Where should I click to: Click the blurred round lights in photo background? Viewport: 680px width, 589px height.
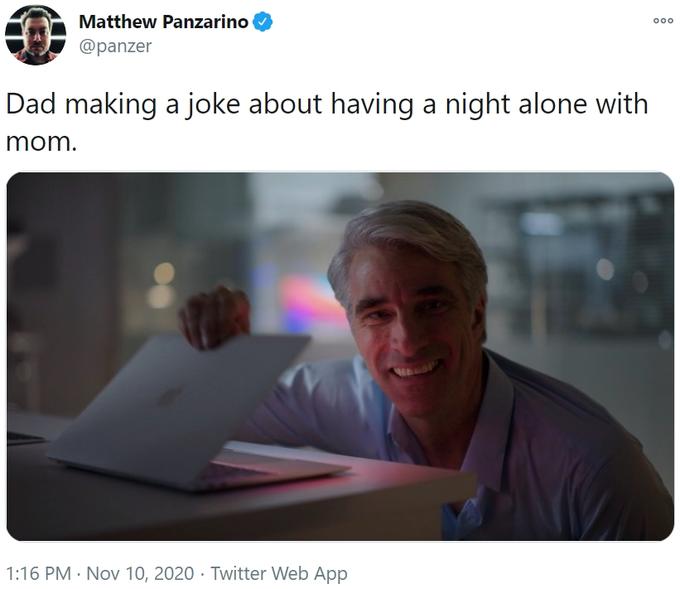click(163, 285)
